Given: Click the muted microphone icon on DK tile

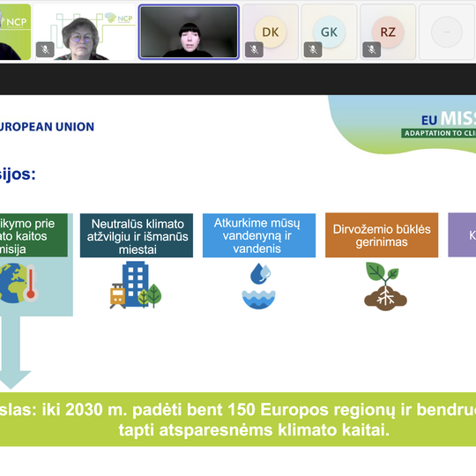Looking at the screenshot, I should point(254,49).
